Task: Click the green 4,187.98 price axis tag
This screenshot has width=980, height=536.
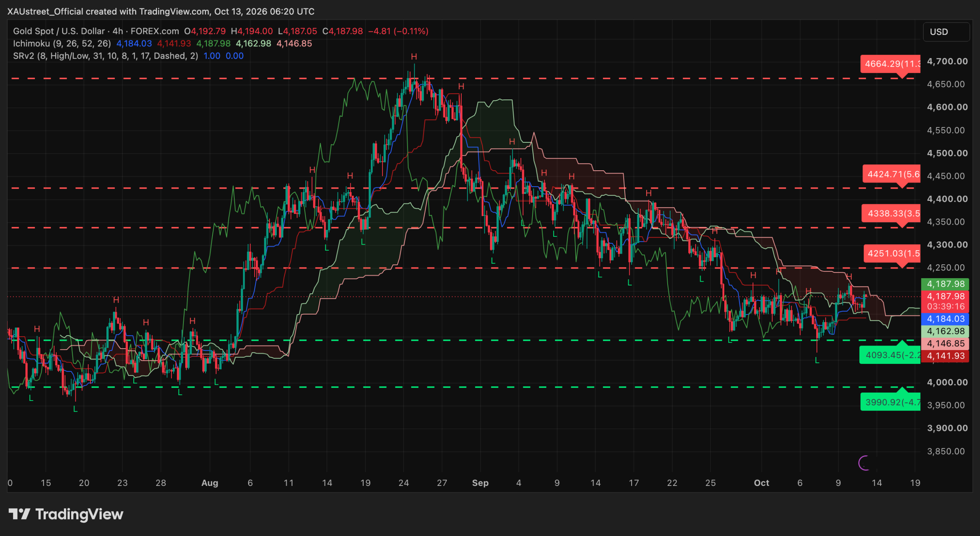Action: point(945,284)
